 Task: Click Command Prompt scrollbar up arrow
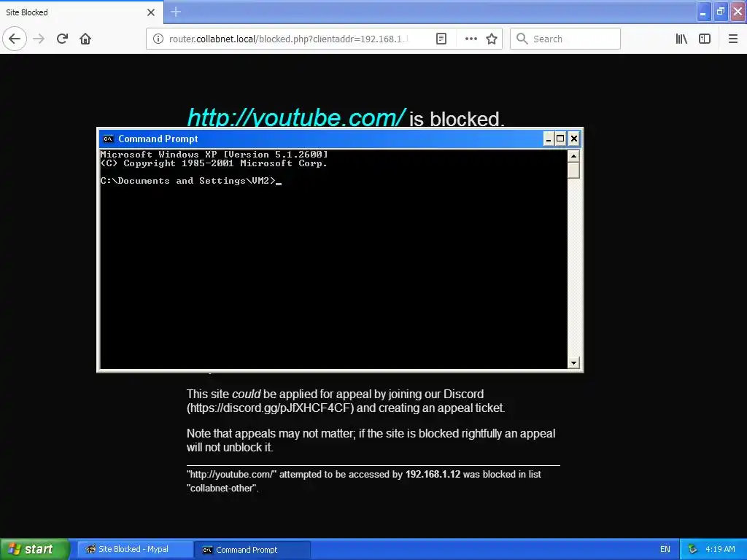click(573, 156)
